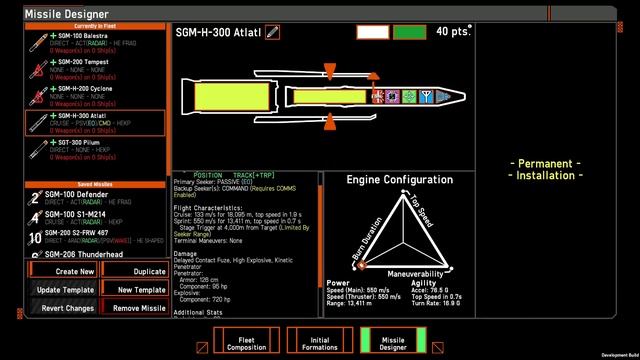The image size is (640, 360).
Task: Click the orange triangle marker below the missile
Action: click(x=330, y=122)
